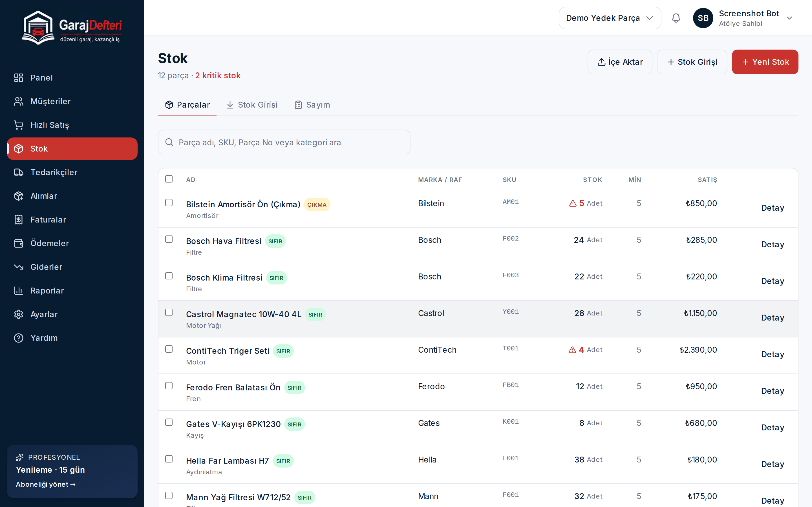Screen dimensions: 812x507
Task: Click the Ödemeler wallet icon
Action: tap(18, 243)
